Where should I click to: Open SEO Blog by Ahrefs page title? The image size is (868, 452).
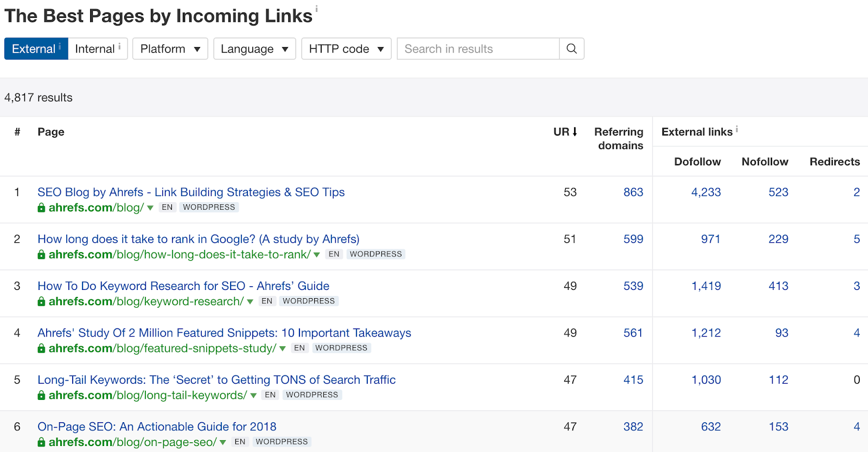191,192
